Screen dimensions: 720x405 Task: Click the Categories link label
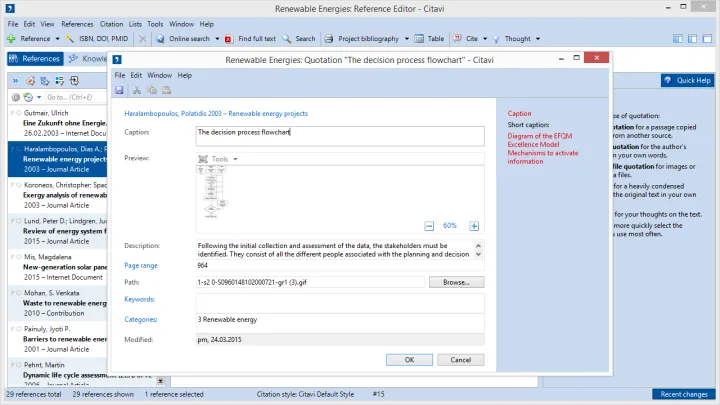click(141, 319)
